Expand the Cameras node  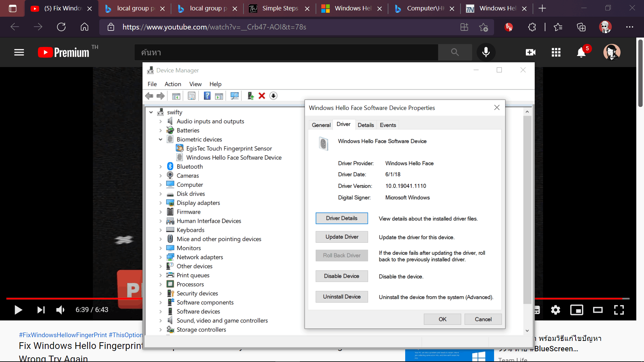click(x=160, y=176)
